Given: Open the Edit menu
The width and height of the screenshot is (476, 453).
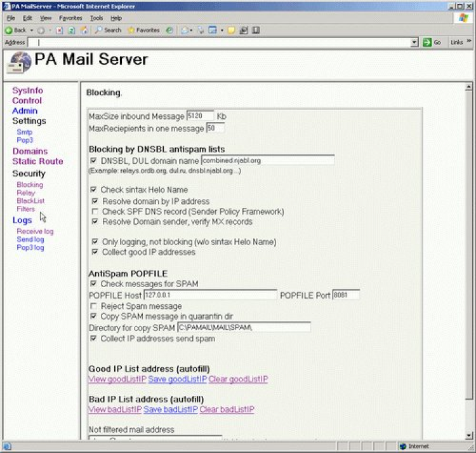Looking at the screenshot, I should 27,18.
